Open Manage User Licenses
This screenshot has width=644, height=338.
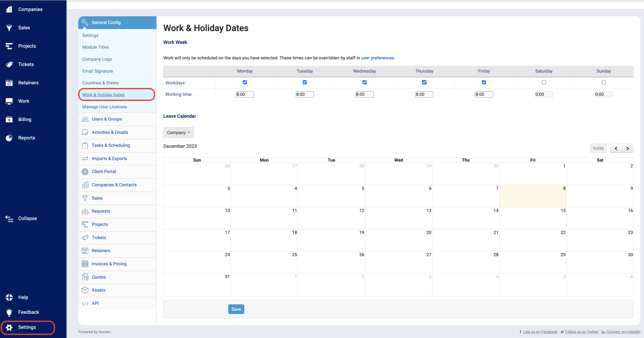pos(104,107)
